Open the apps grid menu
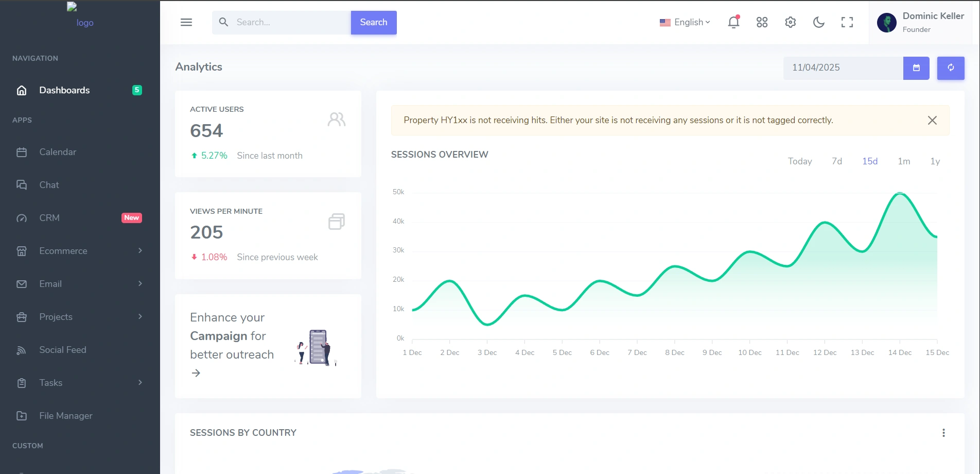 tap(762, 22)
